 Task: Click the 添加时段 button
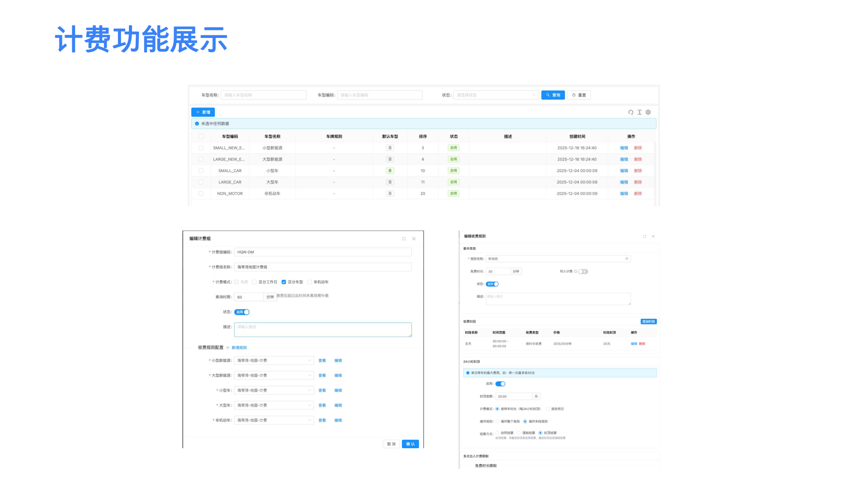pyautogui.click(x=649, y=322)
